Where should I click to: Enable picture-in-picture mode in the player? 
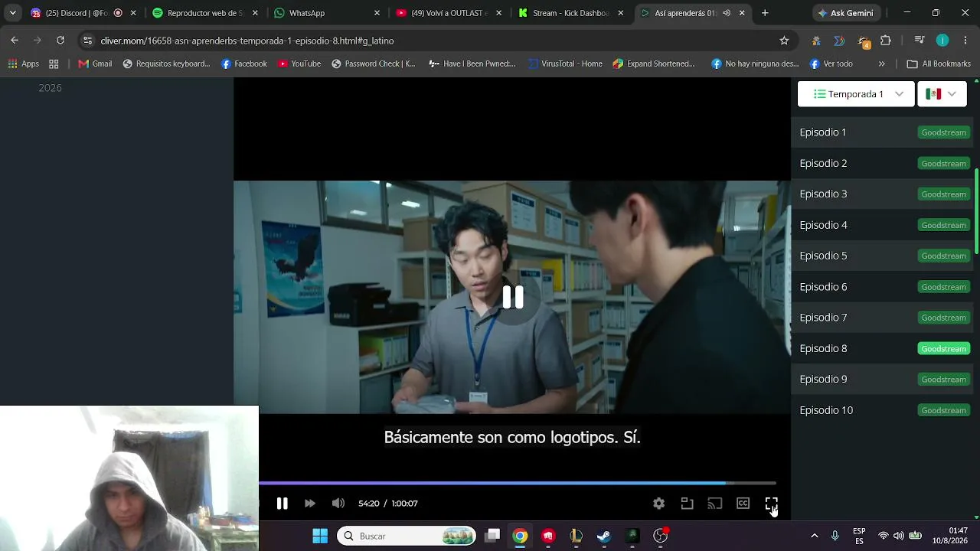pos(687,504)
